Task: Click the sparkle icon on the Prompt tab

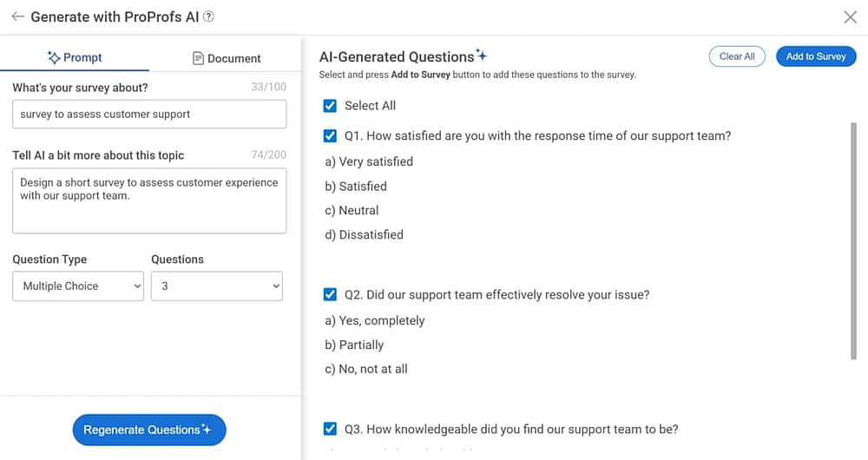Action: coord(54,57)
